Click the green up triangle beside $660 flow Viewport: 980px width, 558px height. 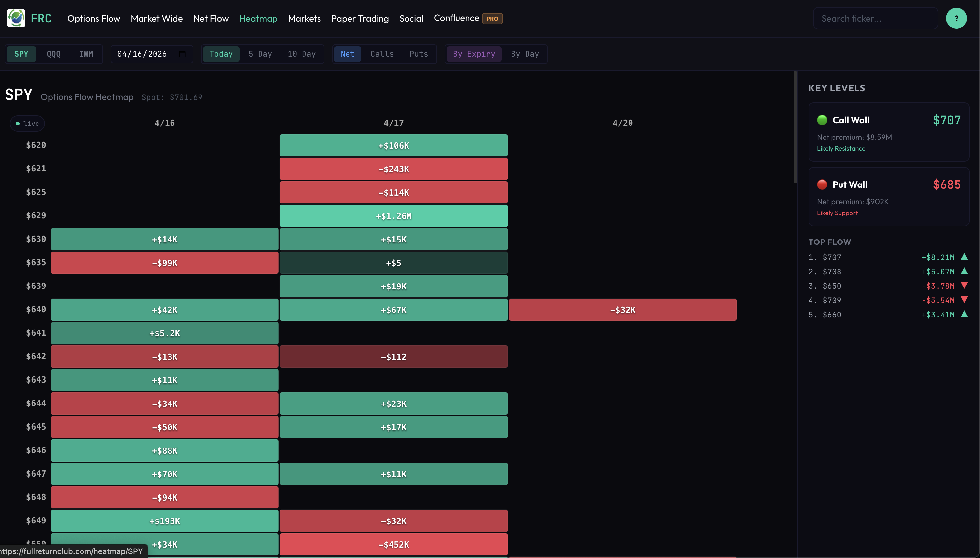(965, 314)
